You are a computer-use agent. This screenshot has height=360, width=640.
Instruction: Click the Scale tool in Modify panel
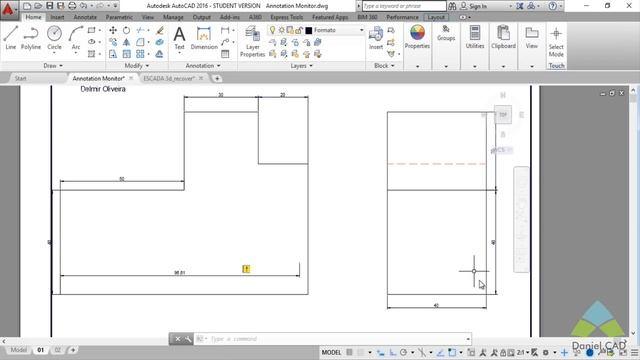127,54
